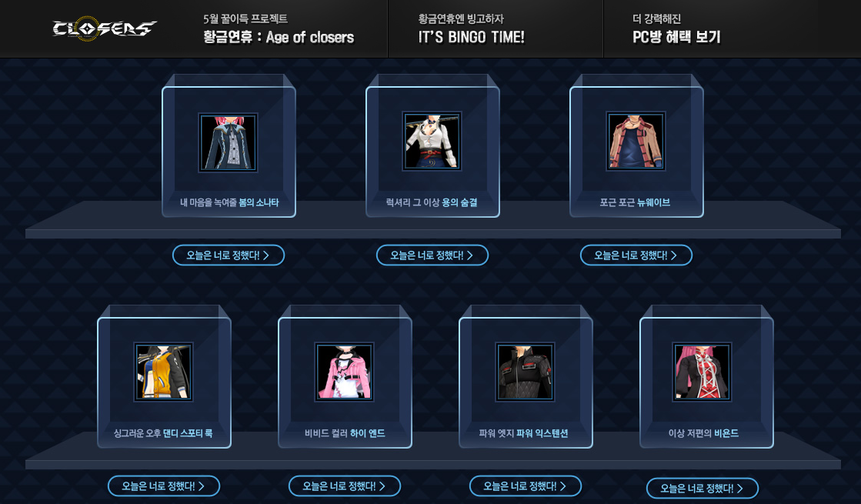Click 오늘은 너로 정했다 button under 용의 숨결
Screen dimensions: 861x504
coord(432,255)
